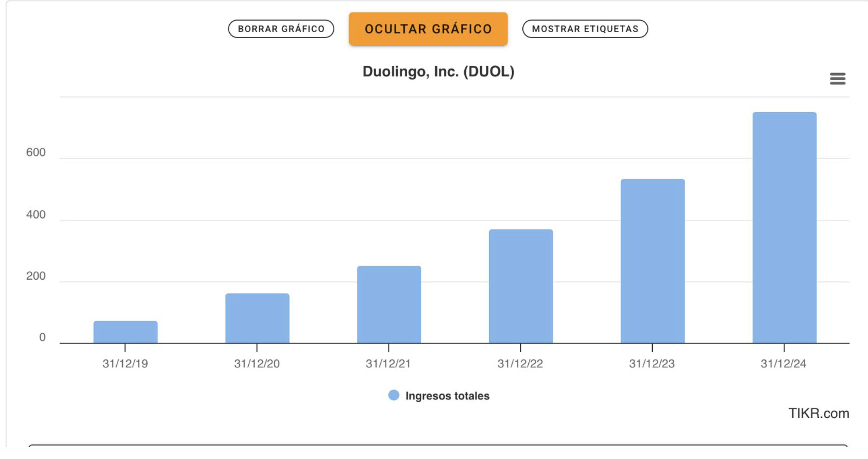
Task: Click the 600 y-axis value
Action: pos(36,152)
